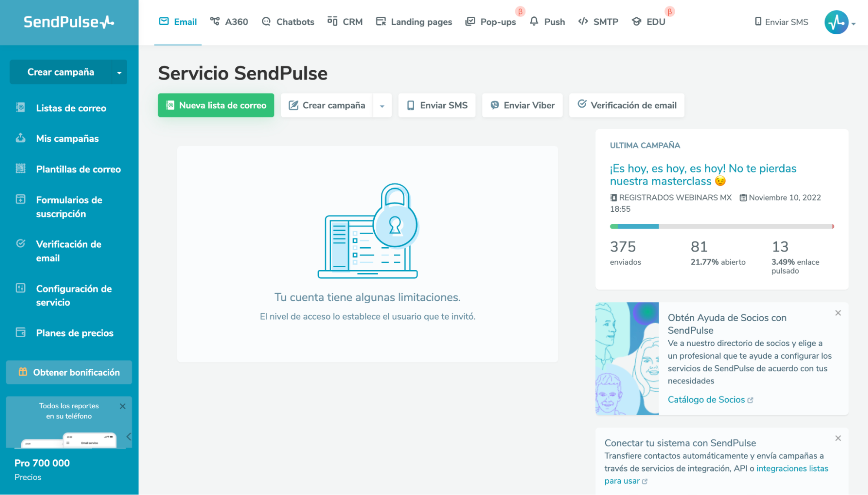Go to the CRM tab
868x495 pixels.
point(345,22)
